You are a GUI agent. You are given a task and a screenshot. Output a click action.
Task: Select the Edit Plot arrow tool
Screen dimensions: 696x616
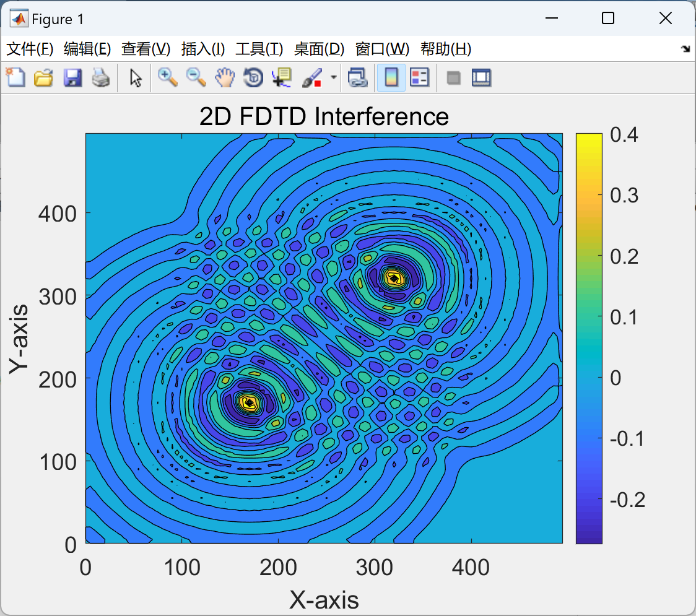click(136, 77)
